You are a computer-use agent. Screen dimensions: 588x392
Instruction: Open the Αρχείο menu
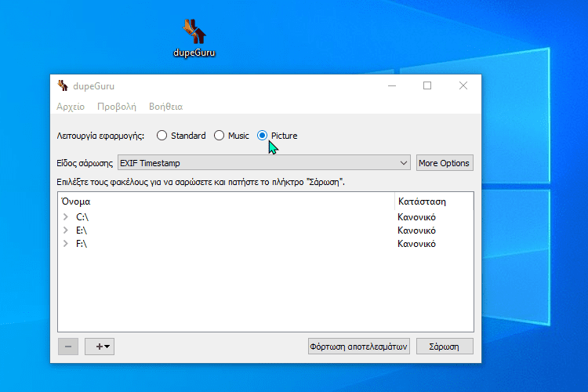[71, 107]
